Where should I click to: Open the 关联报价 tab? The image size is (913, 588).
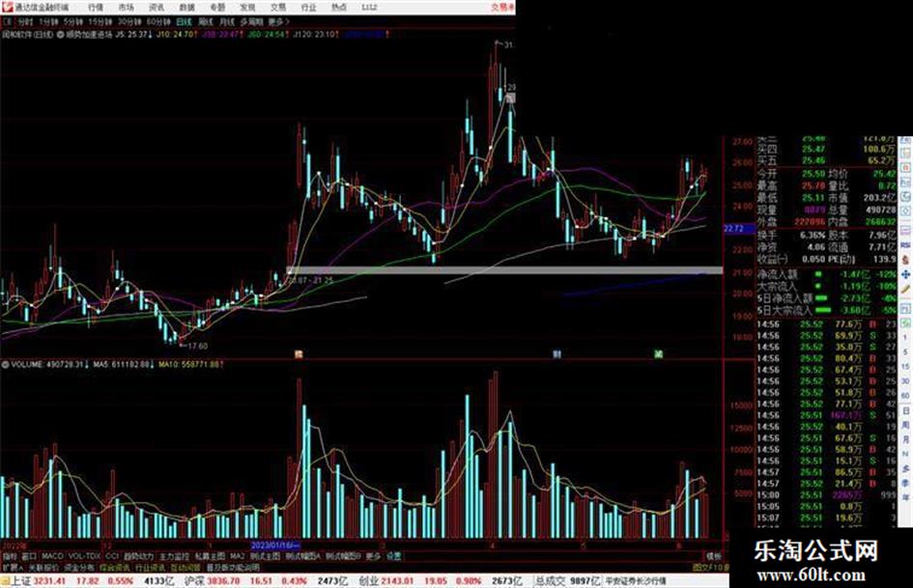43,567
